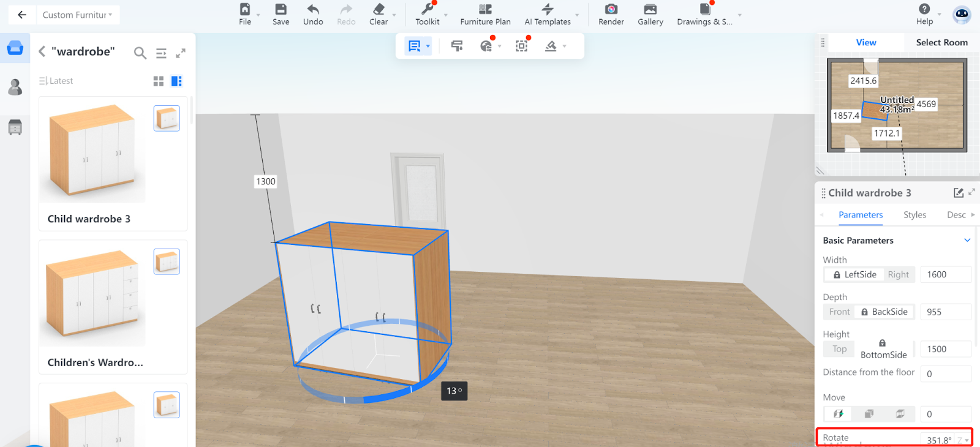Sort catalog by Latest

click(56, 81)
